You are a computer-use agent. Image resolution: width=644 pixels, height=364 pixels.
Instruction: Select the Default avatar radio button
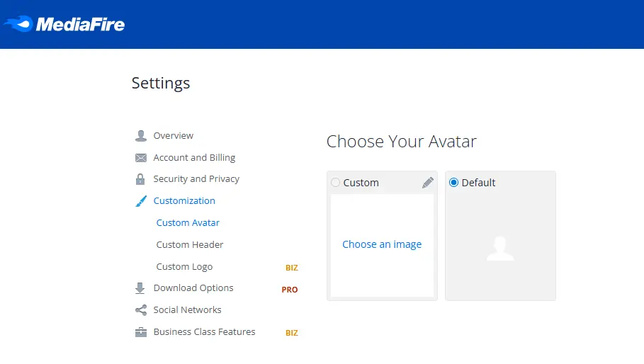coord(453,183)
